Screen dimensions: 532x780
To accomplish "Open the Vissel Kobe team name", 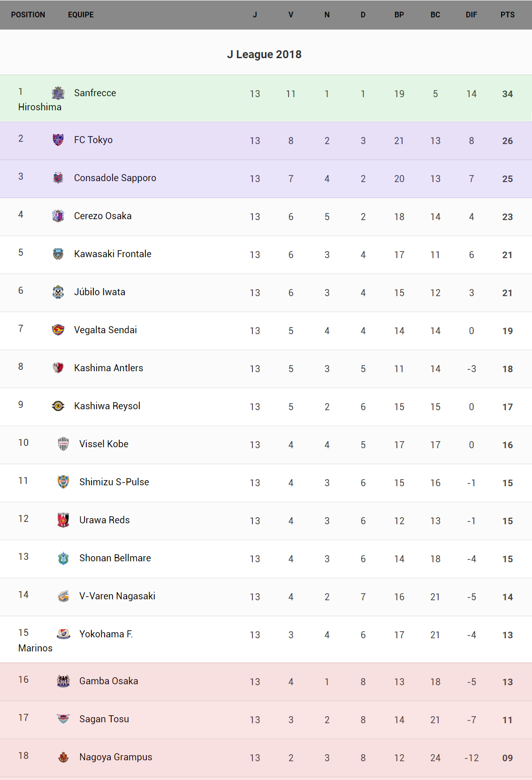I will tap(104, 444).
